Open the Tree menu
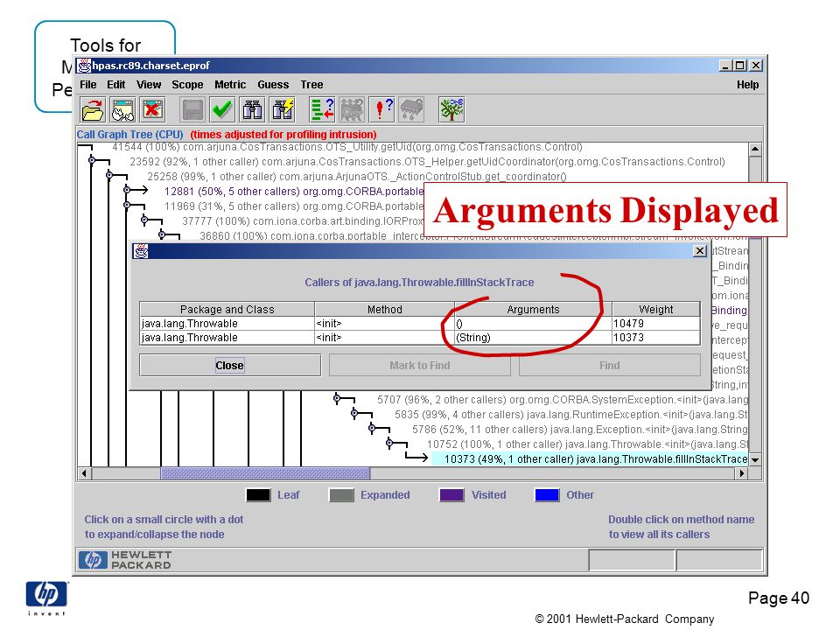The height and width of the screenshot is (630, 840). point(311,85)
